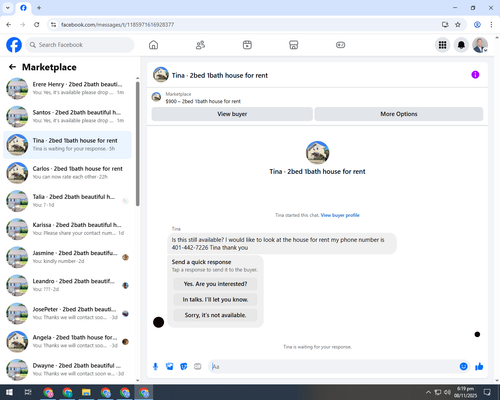Go back from Marketplace with arrow
Screen dimensions: 500x400
click(x=12, y=67)
